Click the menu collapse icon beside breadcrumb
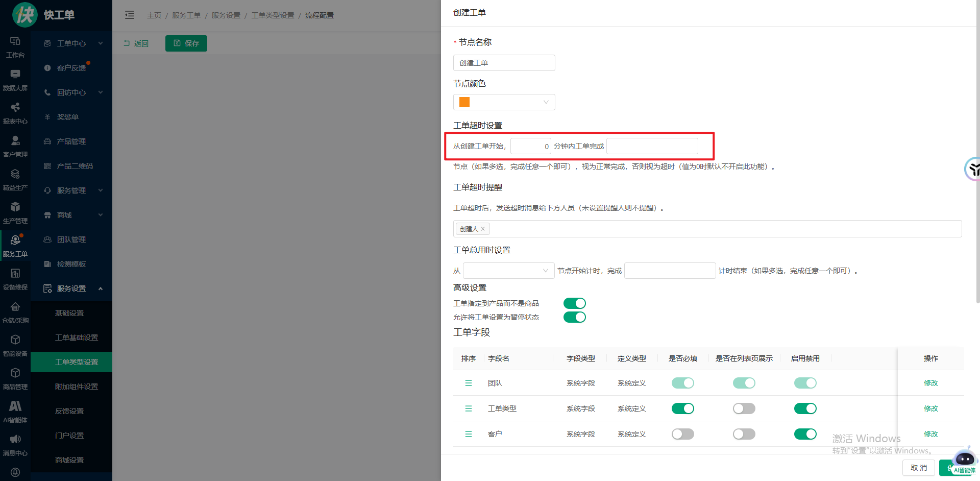Viewport: 980px width, 481px height. pos(130,15)
